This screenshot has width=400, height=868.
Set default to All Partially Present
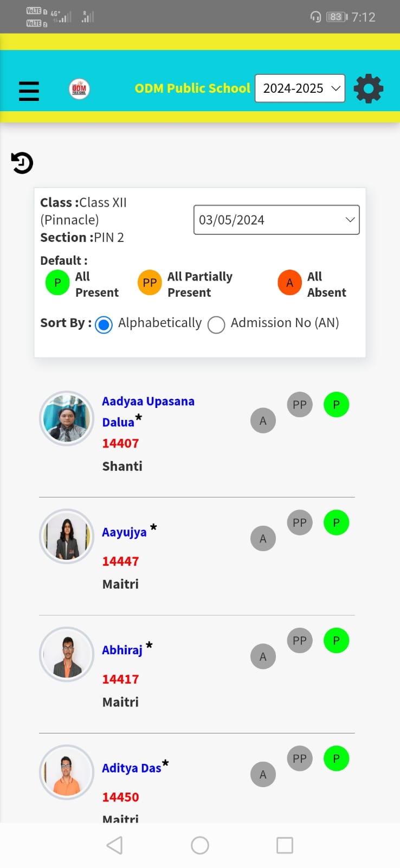pyautogui.click(x=150, y=283)
